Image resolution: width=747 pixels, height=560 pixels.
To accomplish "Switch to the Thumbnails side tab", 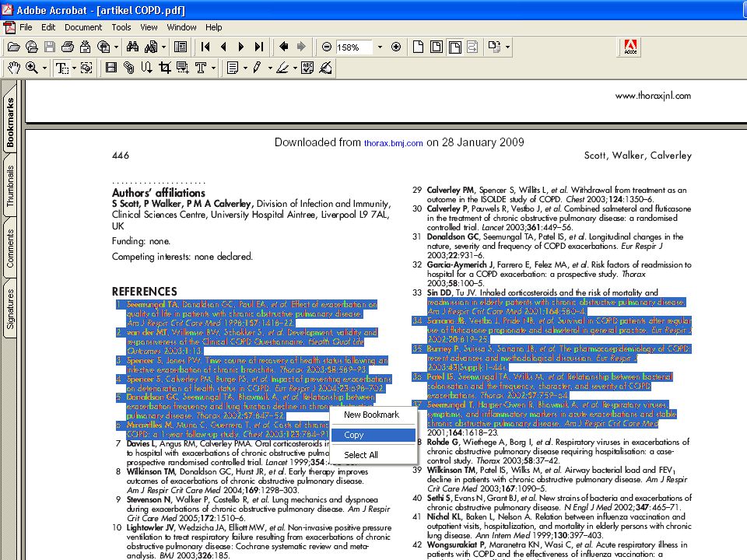I will pos(10,186).
